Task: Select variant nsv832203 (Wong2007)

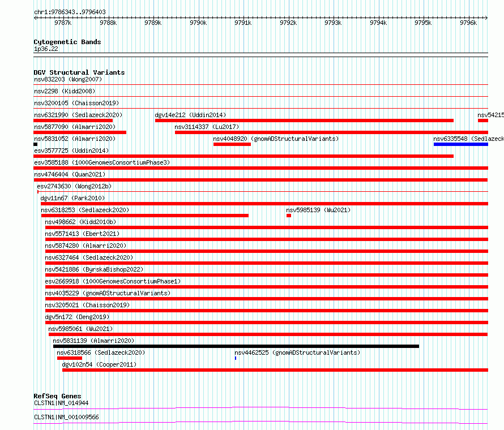Action: coord(68,79)
